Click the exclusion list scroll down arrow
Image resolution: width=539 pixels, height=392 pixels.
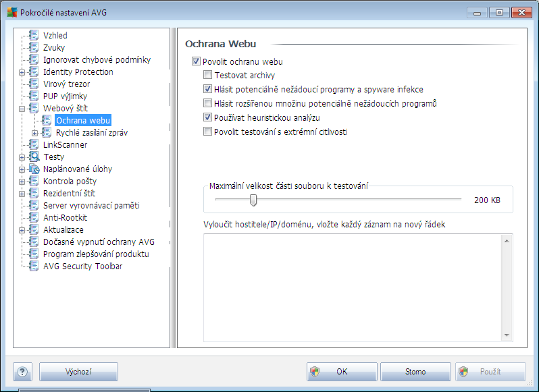point(507,335)
